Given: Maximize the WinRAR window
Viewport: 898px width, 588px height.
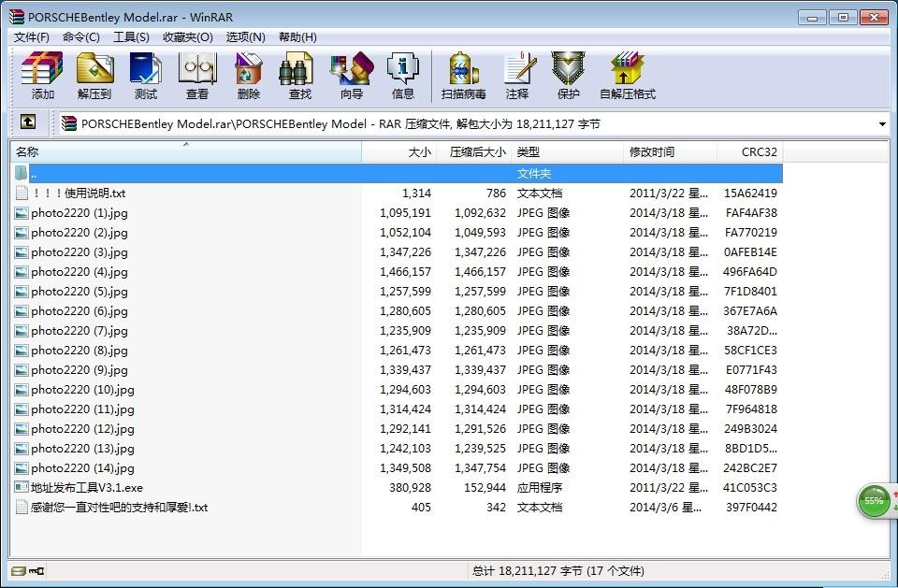Looking at the screenshot, I should [843, 17].
